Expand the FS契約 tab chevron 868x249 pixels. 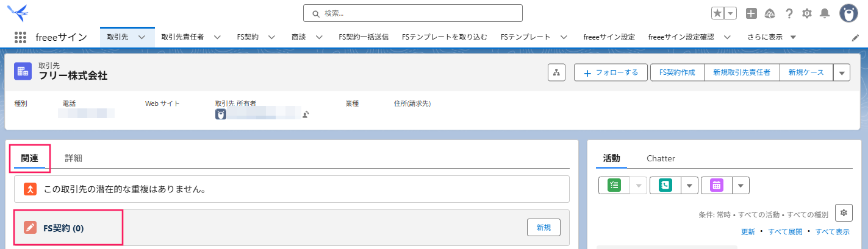[x=271, y=37]
